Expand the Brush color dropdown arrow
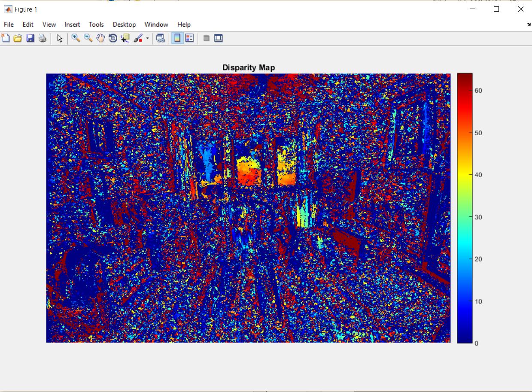The height and width of the screenshot is (392, 532). (147, 38)
